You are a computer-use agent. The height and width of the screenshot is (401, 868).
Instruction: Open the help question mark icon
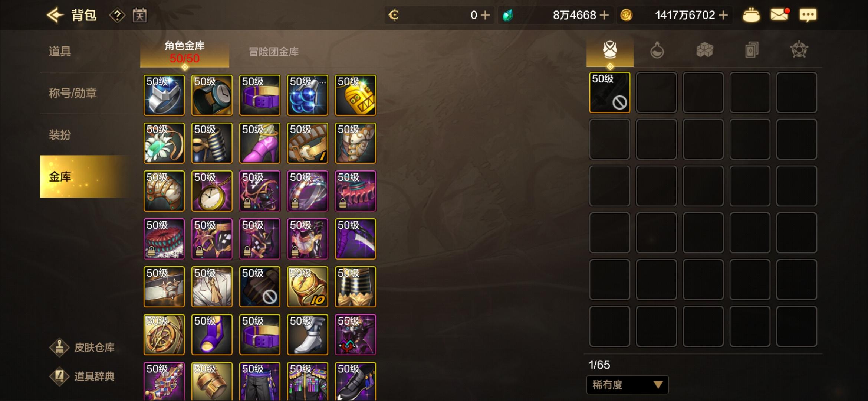pyautogui.click(x=117, y=15)
